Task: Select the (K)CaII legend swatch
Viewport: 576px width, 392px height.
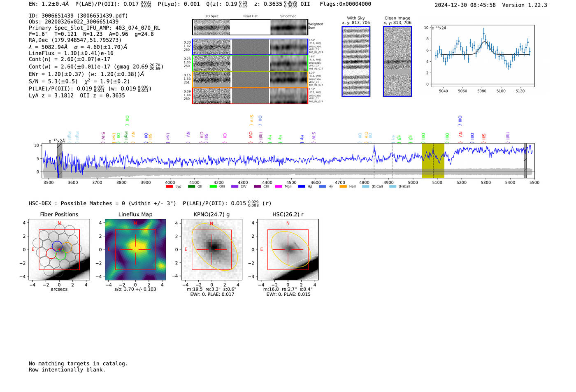Action: click(x=366, y=187)
